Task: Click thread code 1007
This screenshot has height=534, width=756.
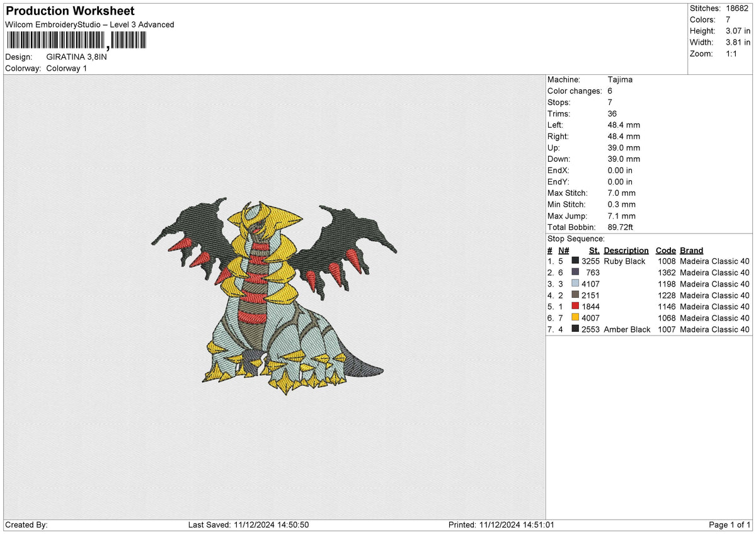Action: pyautogui.click(x=667, y=329)
